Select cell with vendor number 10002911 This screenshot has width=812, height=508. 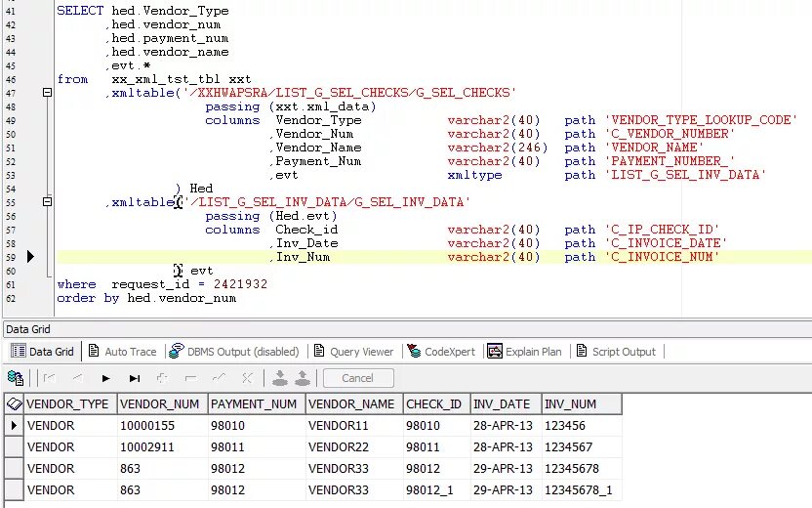coord(162,446)
